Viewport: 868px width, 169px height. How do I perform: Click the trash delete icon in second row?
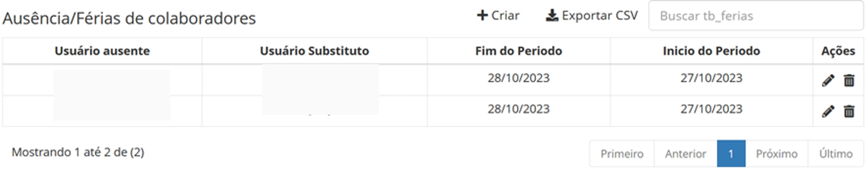[849, 112]
